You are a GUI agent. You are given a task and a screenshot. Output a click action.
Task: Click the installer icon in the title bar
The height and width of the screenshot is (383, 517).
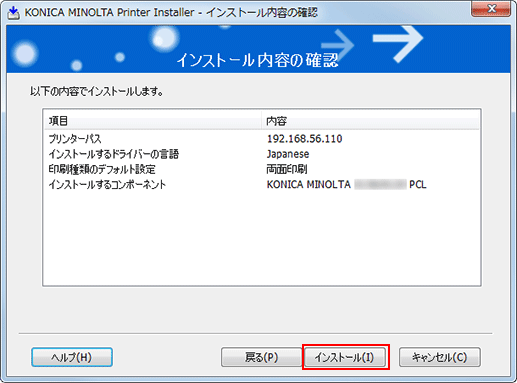coord(13,13)
